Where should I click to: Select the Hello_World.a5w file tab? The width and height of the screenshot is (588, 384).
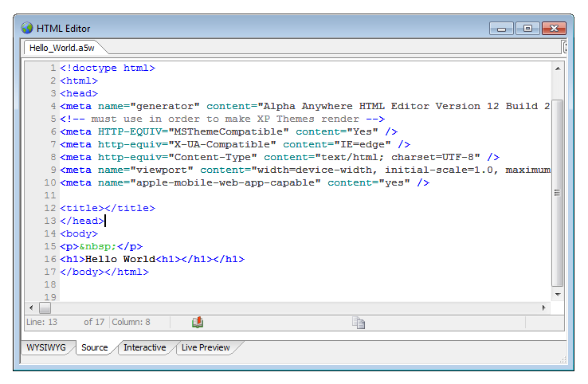[x=62, y=48]
